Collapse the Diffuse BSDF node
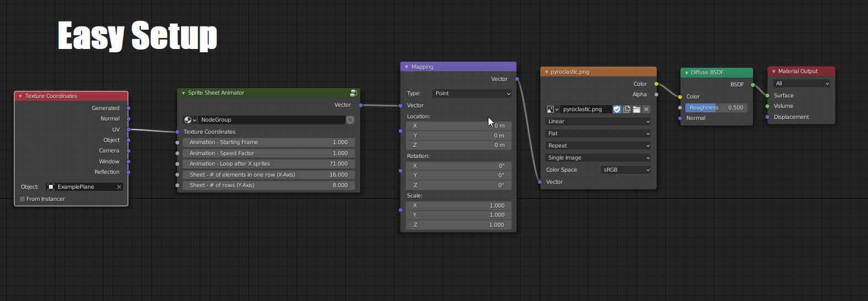 click(x=686, y=73)
